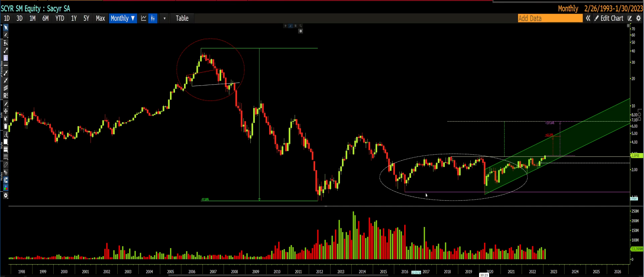Click the Edit Chart button
This screenshot has width=644, height=277.
tap(609, 18)
